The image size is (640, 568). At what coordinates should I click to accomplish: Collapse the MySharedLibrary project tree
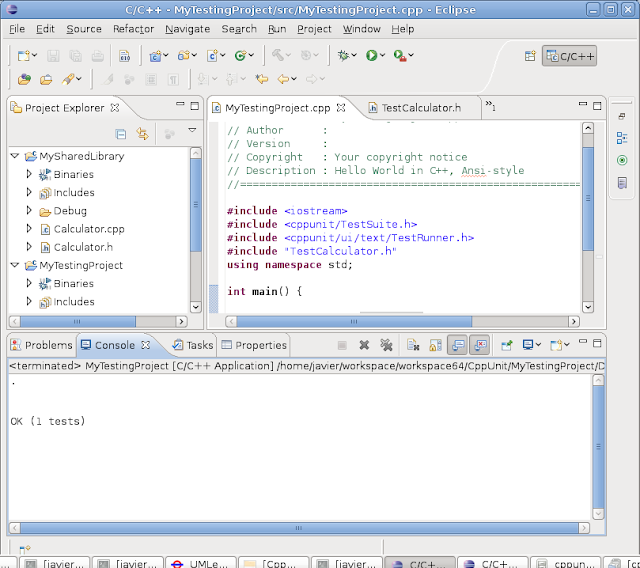15,157
